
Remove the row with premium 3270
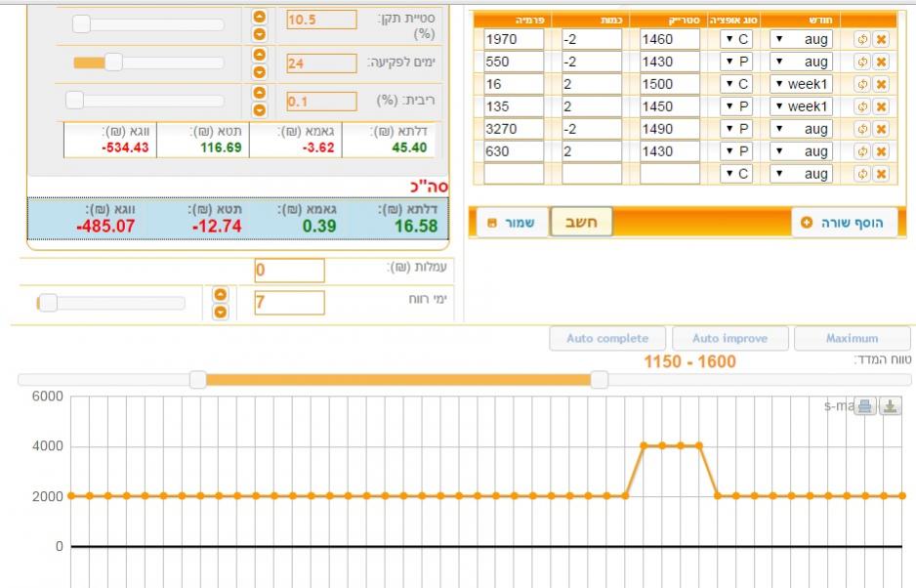point(881,129)
